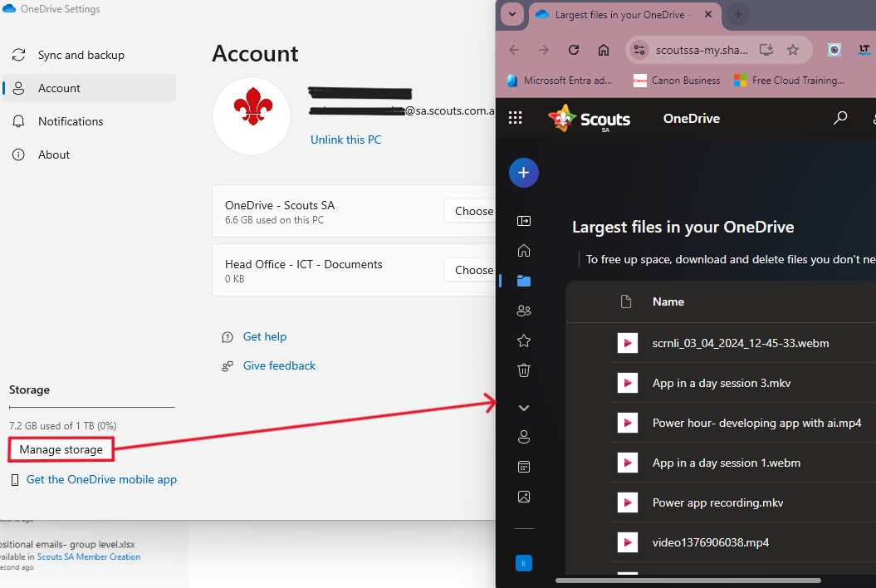Click the browser home icon

tap(604, 50)
